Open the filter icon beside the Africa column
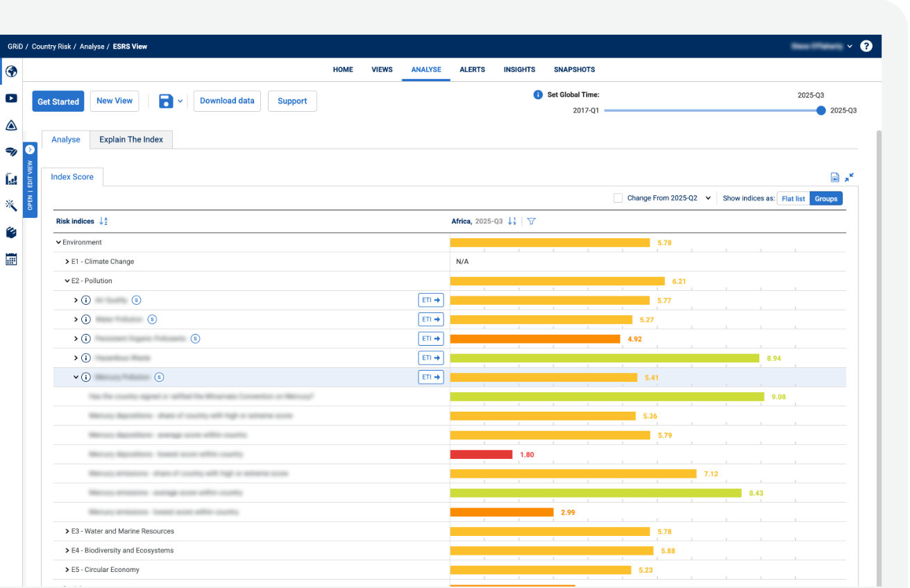Screen dimensions: 910x588 (x=531, y=221)
